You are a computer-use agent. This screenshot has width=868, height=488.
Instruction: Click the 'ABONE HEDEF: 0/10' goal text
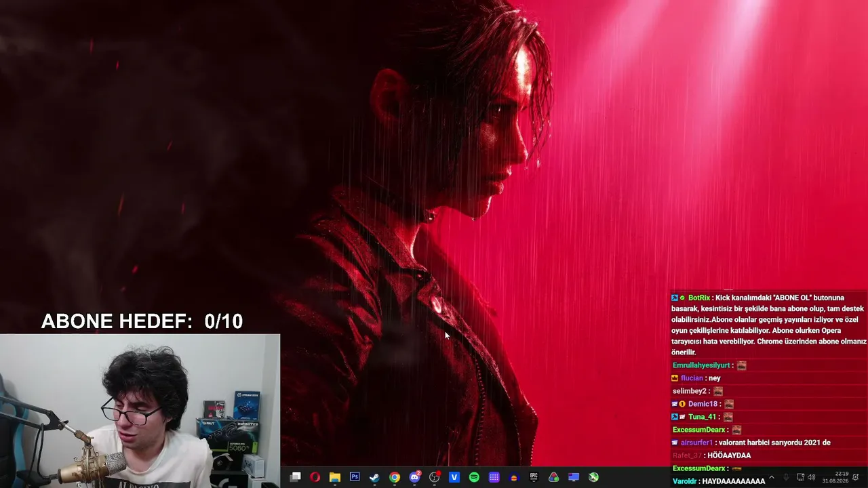click(x=142, y=321)
